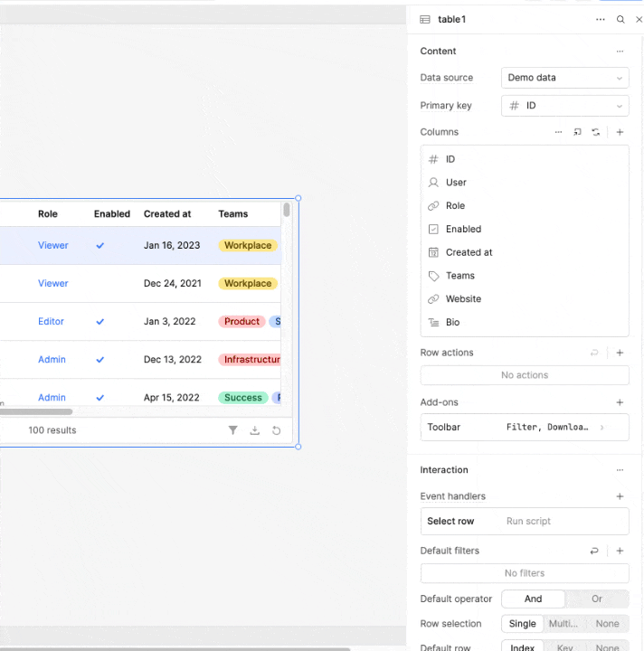Click the table filter funnel icon
The width and height of the screenshot is (644, 651).
point(233,430)
